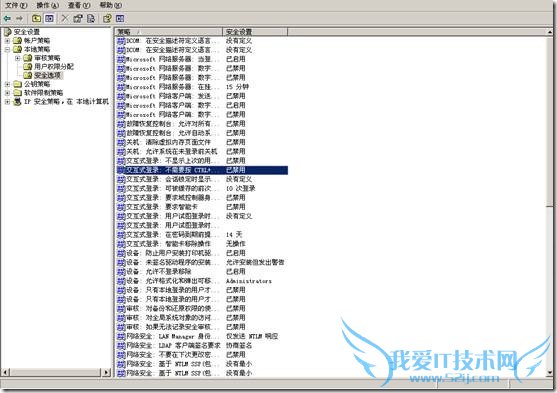
Task: Expand the 审核策略 tree node
Action: (x=18, y=58)
